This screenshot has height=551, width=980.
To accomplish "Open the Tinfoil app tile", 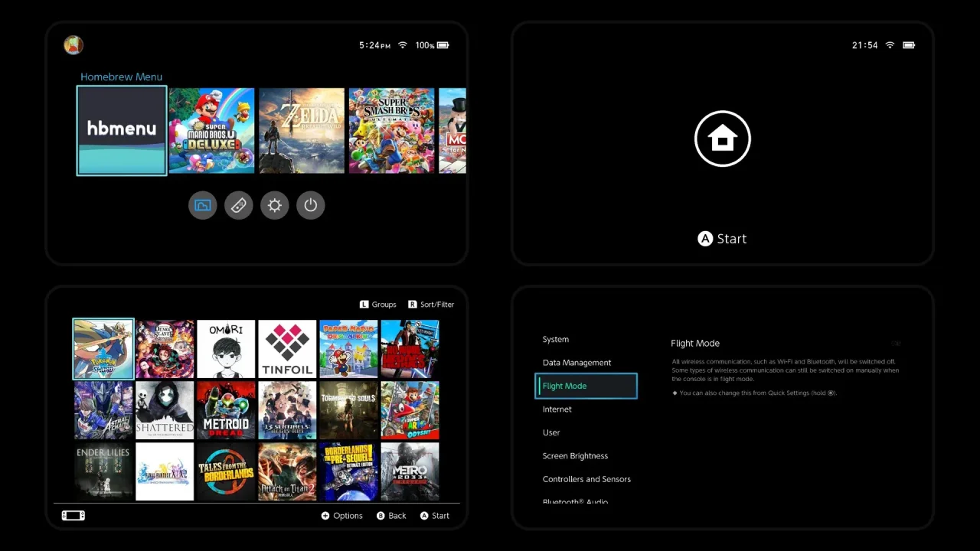I will [287, 349].
